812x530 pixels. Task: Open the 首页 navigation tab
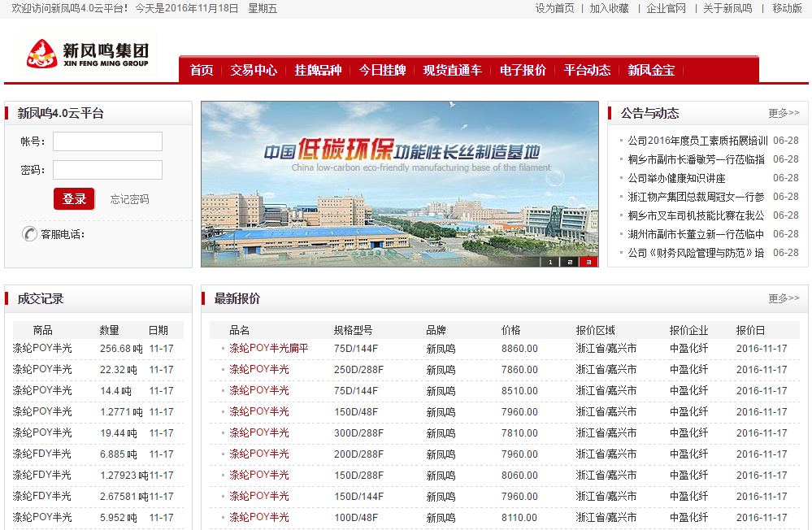202,70
